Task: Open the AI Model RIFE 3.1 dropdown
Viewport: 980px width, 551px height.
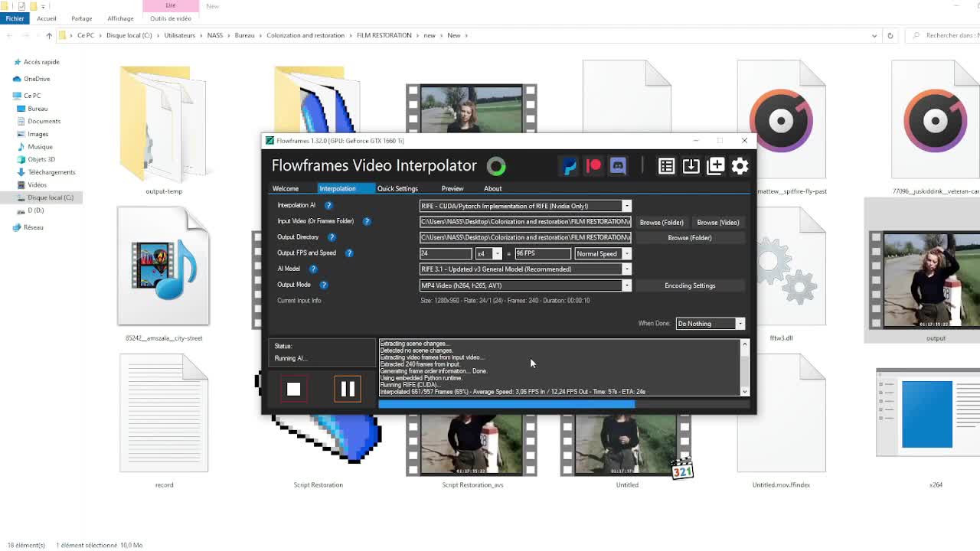Action: 626,269
